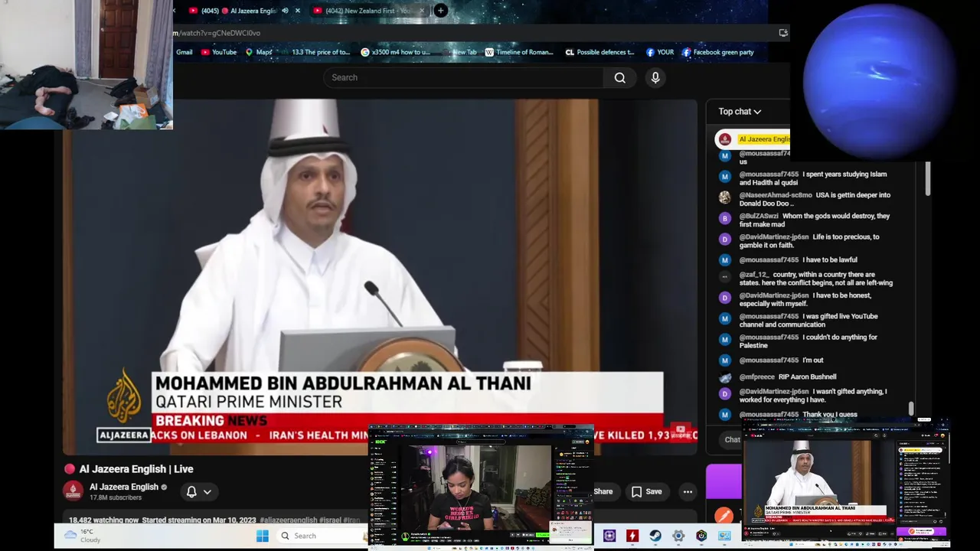
Task: Open 'Timeline of Roman...' Wikipedia bookmark
Action: pos(518,52)
